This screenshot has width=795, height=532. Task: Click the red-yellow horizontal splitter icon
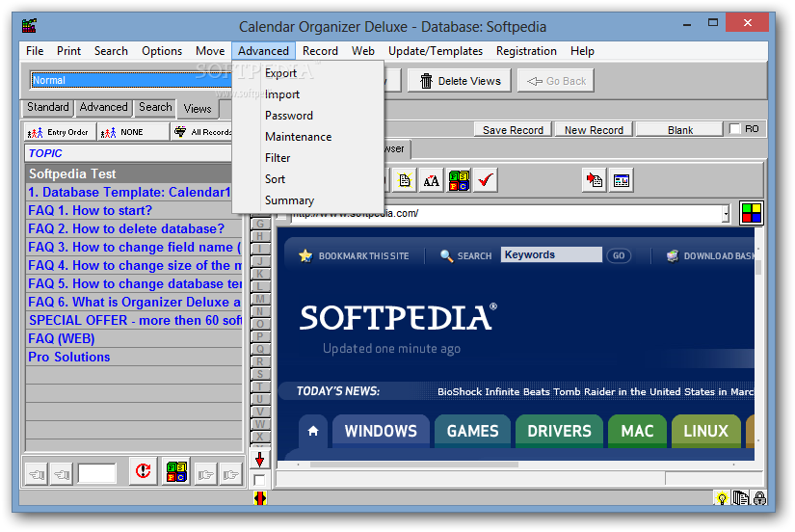(259, 498)
